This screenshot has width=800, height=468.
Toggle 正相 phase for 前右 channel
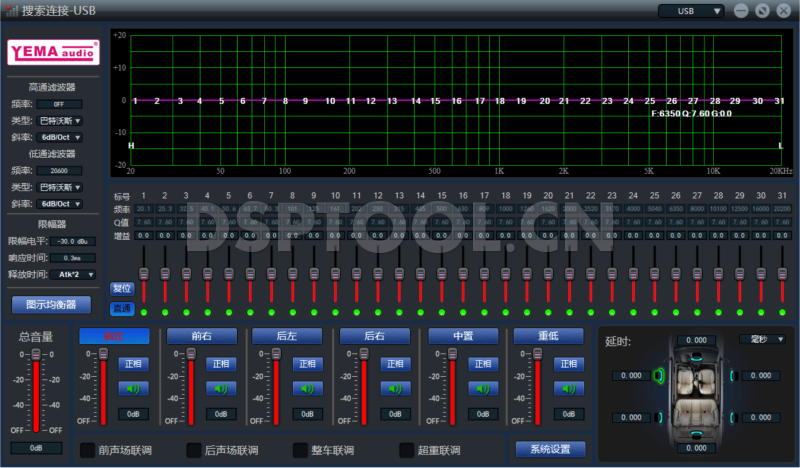coord(221,364)
